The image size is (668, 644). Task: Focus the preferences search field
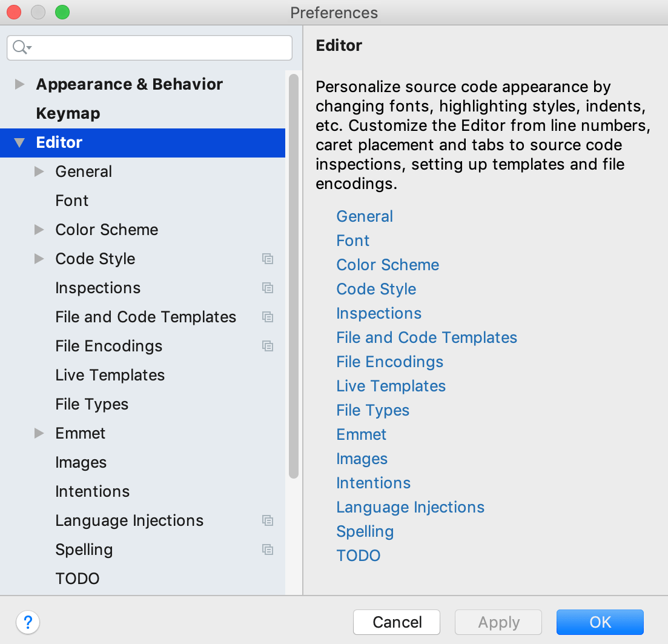pyautogui.click(x=150, y=48)
